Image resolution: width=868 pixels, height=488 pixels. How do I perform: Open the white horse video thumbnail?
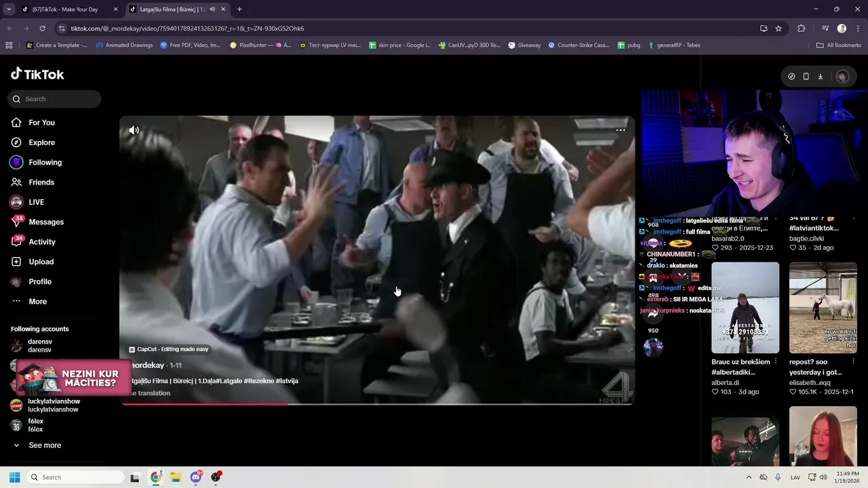coord(823,308)
